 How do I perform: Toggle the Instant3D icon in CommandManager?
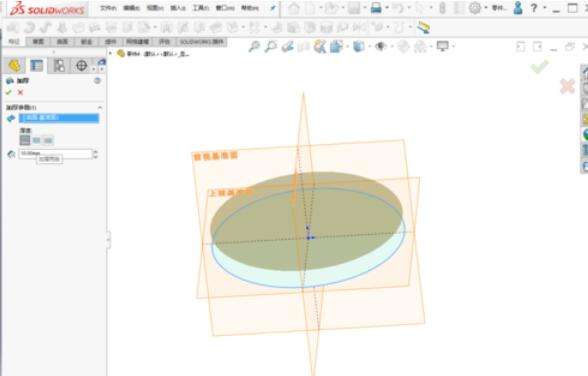(423, 27)
